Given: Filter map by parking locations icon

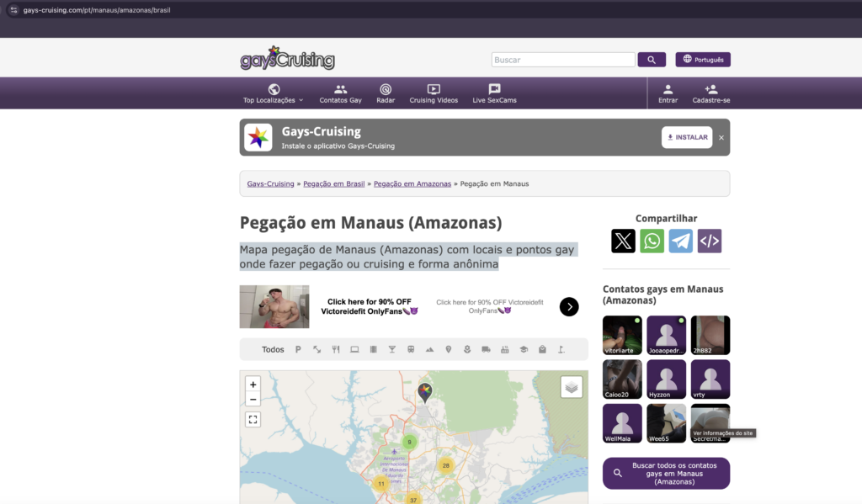Looking at the screenshot, I should tap(298, 349).
